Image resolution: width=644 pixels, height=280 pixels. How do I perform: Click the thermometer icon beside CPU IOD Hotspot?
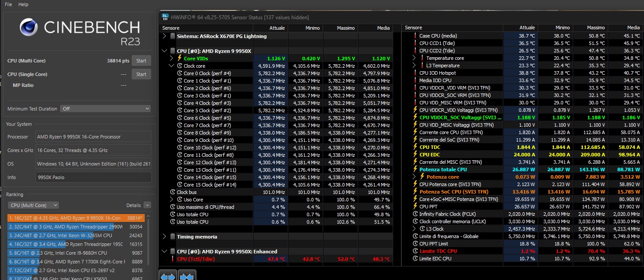coord(415,73)
